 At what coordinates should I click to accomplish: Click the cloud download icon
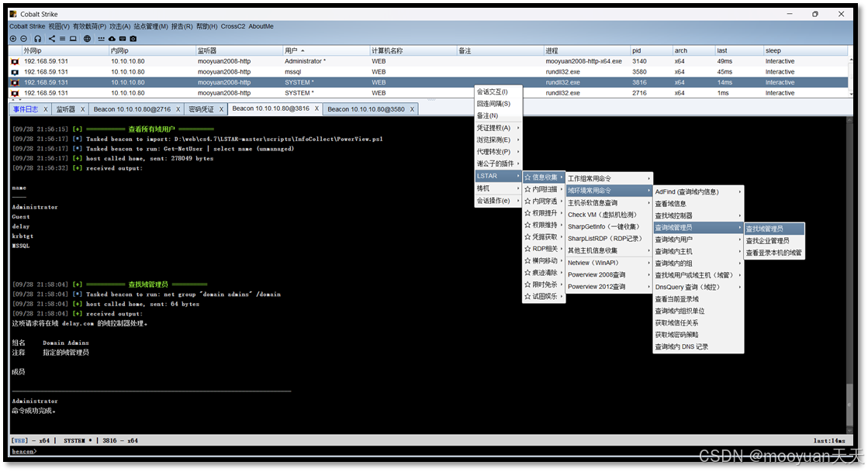tap(112, 39)
